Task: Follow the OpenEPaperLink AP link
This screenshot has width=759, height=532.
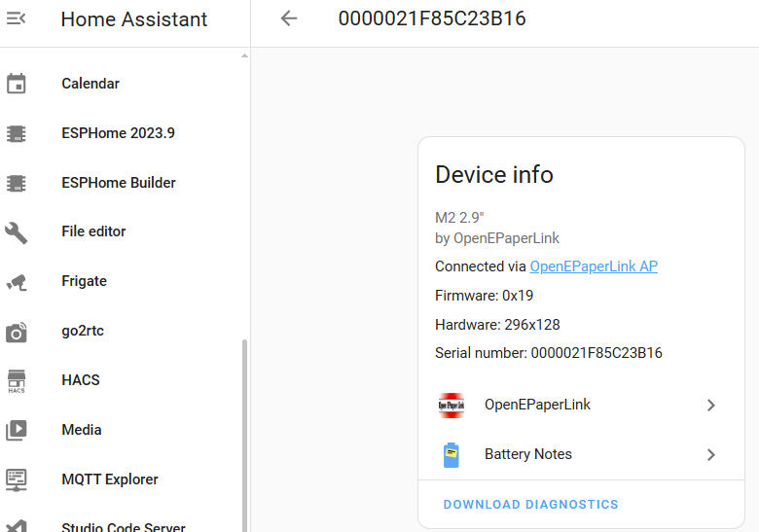Action: [594, 266]
